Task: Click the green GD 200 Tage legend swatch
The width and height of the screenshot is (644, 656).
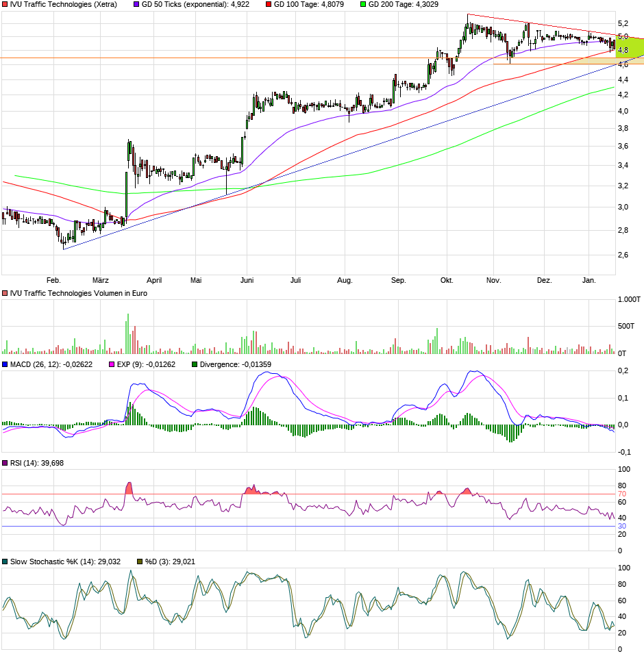Action: (x=363, y=5)
